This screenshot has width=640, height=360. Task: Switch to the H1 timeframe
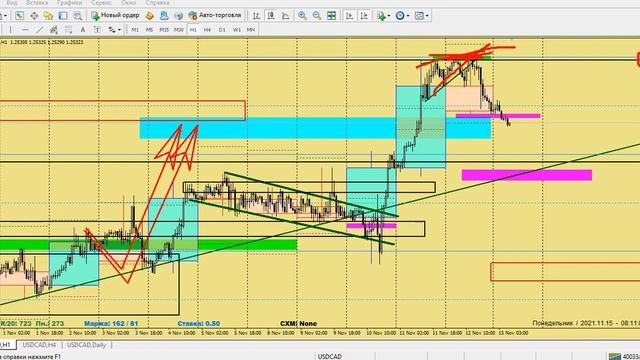click(x=193, y=30)
